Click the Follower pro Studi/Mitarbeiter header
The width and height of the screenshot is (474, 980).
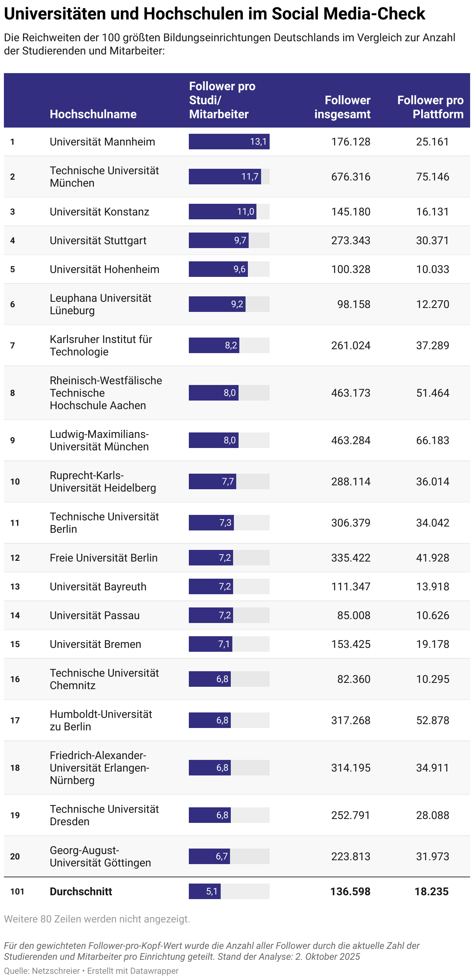(x=222, y=100)
